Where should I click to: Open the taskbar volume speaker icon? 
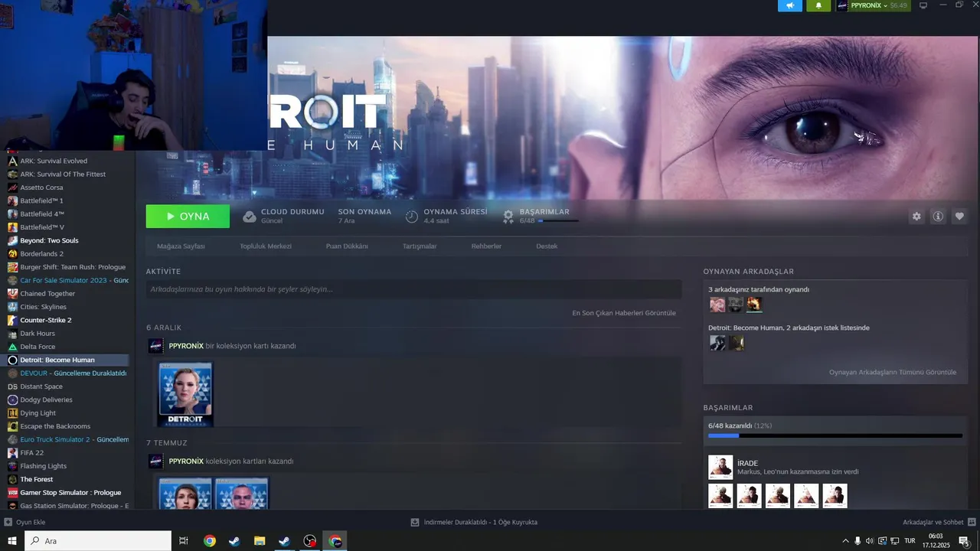coord(870,541)
